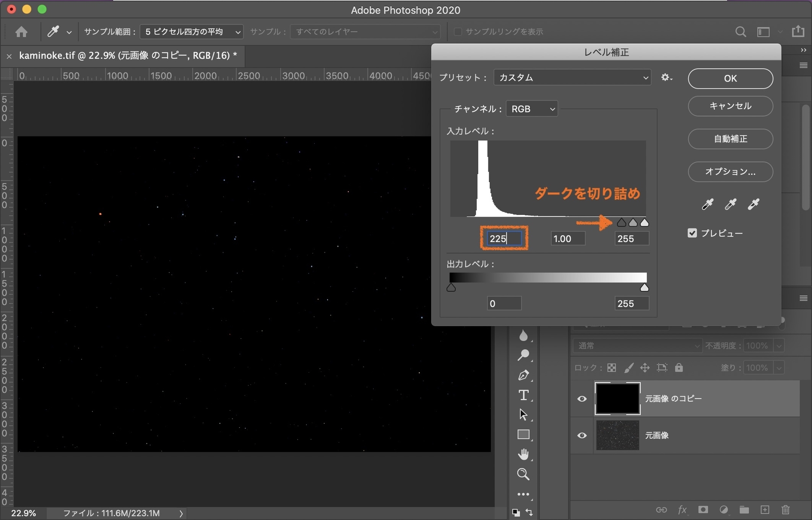
Task: Reset default foreground and background colors
Action: (x=516, y=512)
